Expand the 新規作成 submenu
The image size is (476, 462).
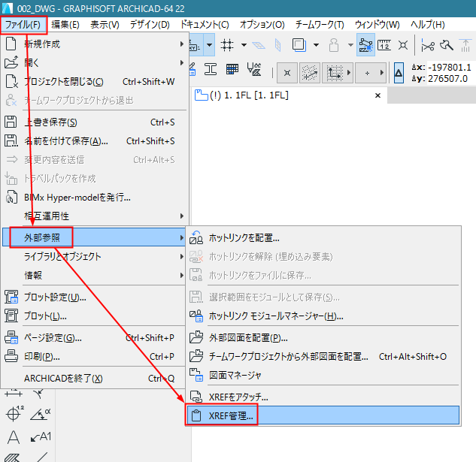coord(95,44)
